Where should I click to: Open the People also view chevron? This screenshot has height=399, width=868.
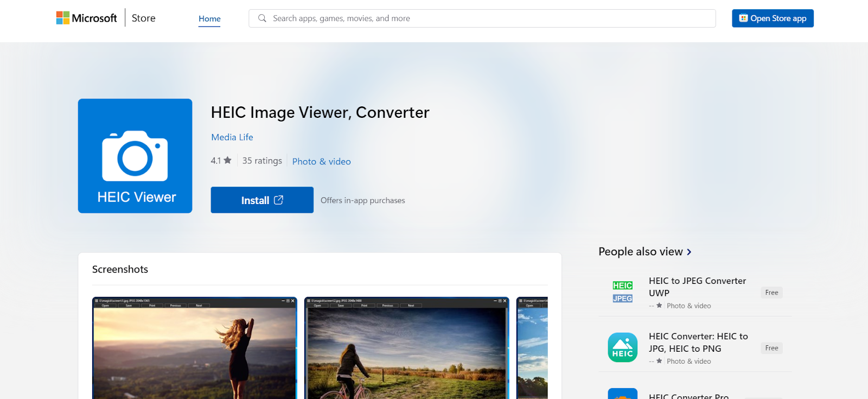click(689, 252)
